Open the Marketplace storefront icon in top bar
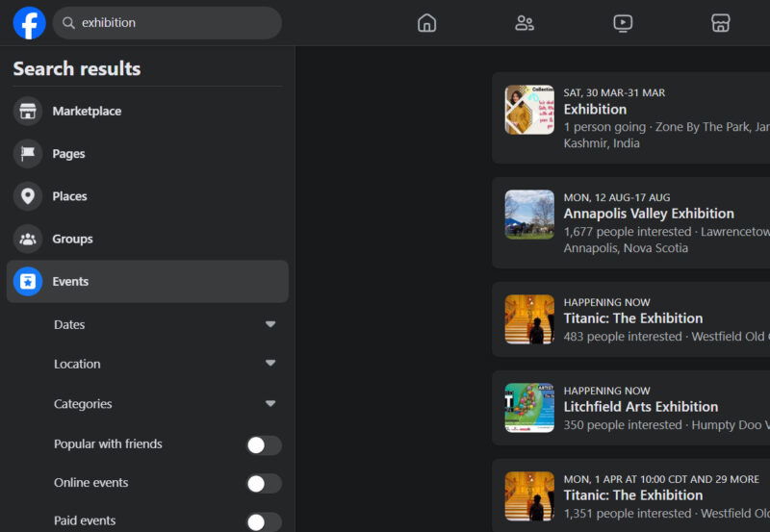The height and width of the screenshot is (532, 770). (720, 23)
